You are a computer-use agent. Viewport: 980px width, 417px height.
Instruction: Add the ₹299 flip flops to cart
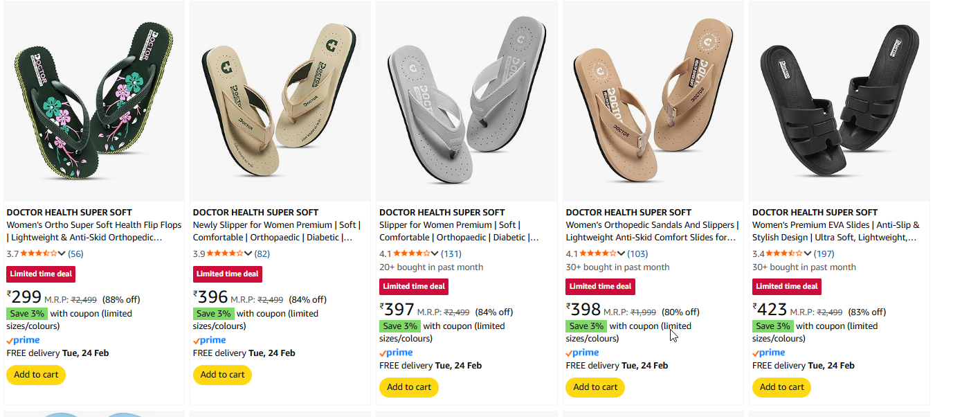point(36,375)
